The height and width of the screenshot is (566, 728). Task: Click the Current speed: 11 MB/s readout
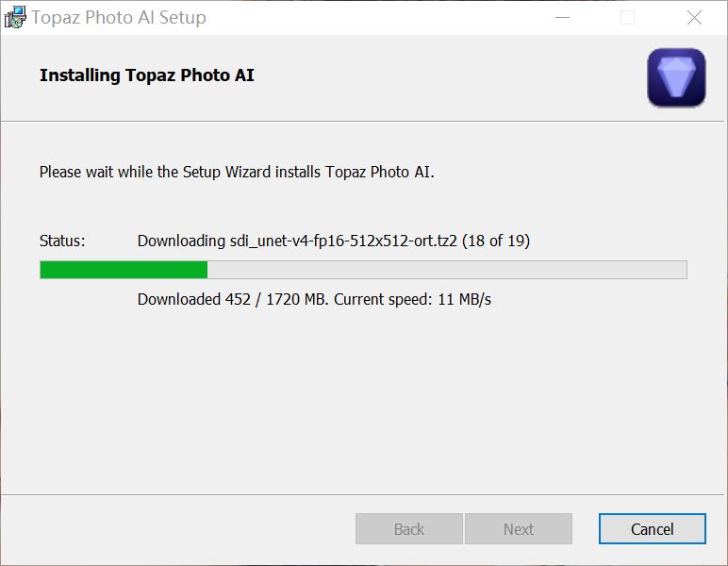coord(412,299)
